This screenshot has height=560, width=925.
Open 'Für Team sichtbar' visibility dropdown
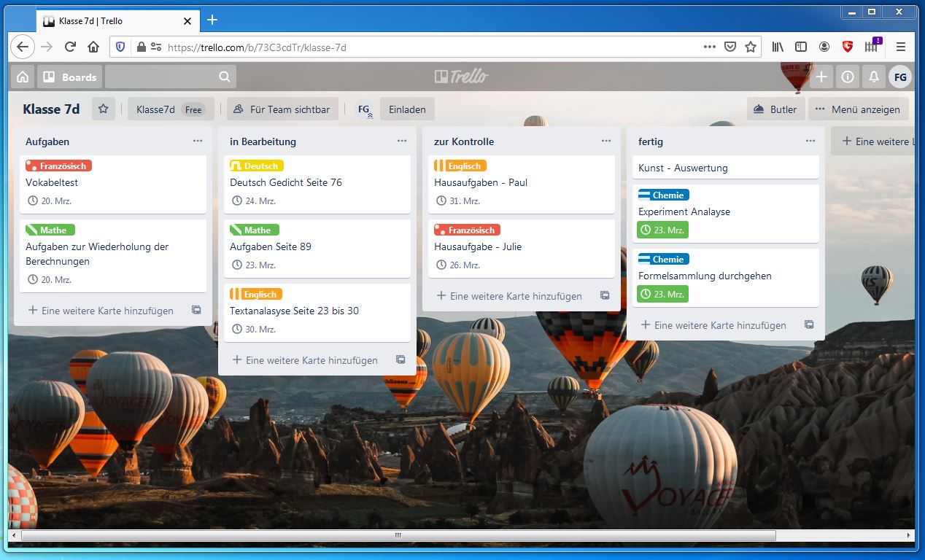282,109
